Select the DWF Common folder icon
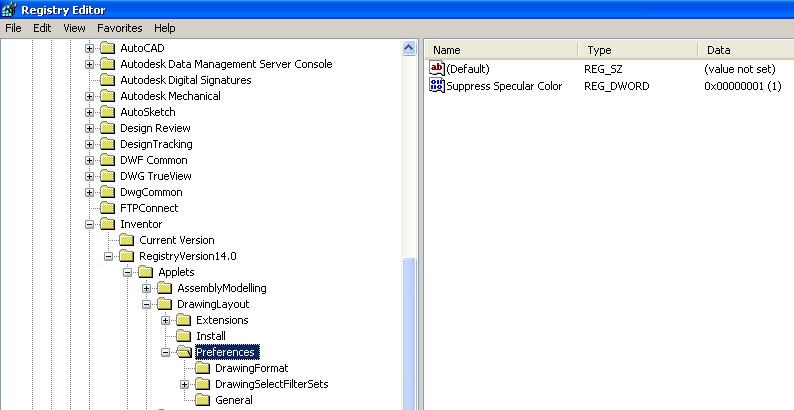 (x=107, y=160)
